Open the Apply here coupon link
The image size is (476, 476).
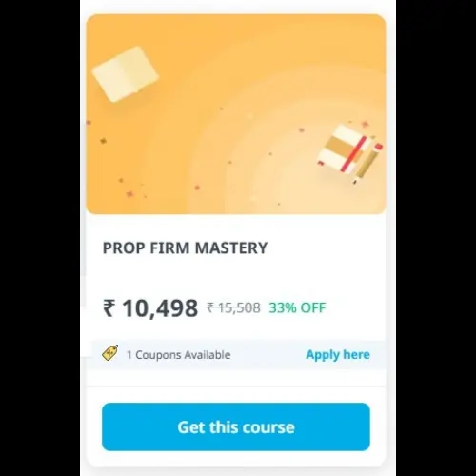(338, 355)
